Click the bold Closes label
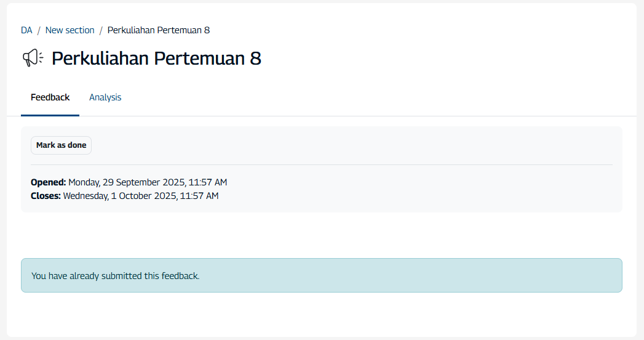Screen dimensions: 644x340 (x=46, y=196)
